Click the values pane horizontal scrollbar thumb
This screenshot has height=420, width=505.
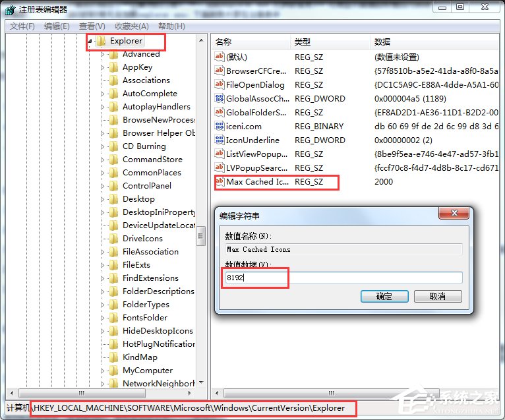tap(332, 393)
